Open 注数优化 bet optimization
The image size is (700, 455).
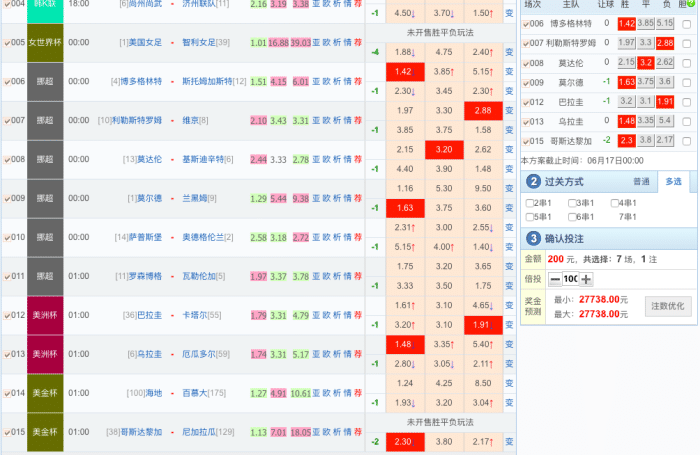point(667,306)
